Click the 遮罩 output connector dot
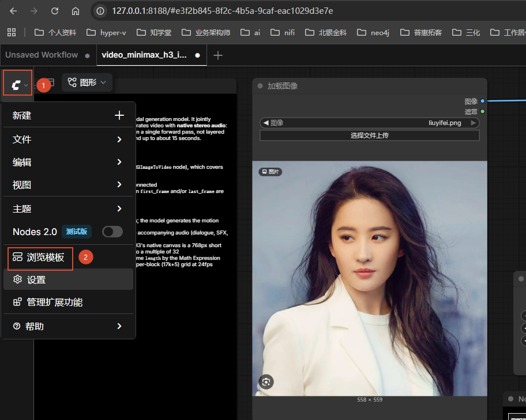Viewport: 526px width, 420px height. (482, 111)
